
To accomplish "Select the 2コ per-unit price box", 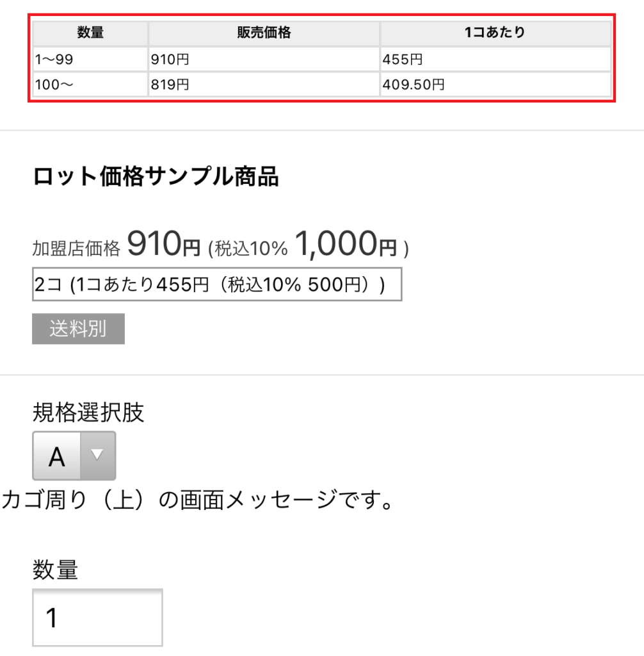I will (x=216, y=284).
